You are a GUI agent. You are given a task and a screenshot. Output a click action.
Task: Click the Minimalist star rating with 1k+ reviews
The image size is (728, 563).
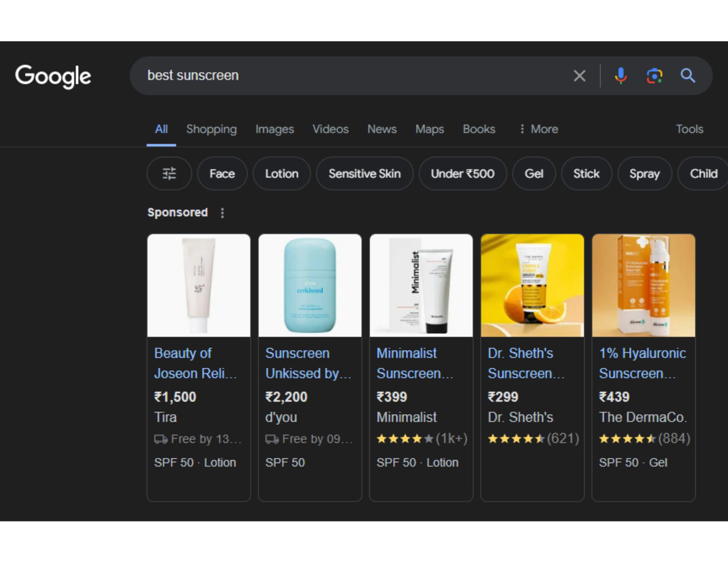tap(421, 438)
